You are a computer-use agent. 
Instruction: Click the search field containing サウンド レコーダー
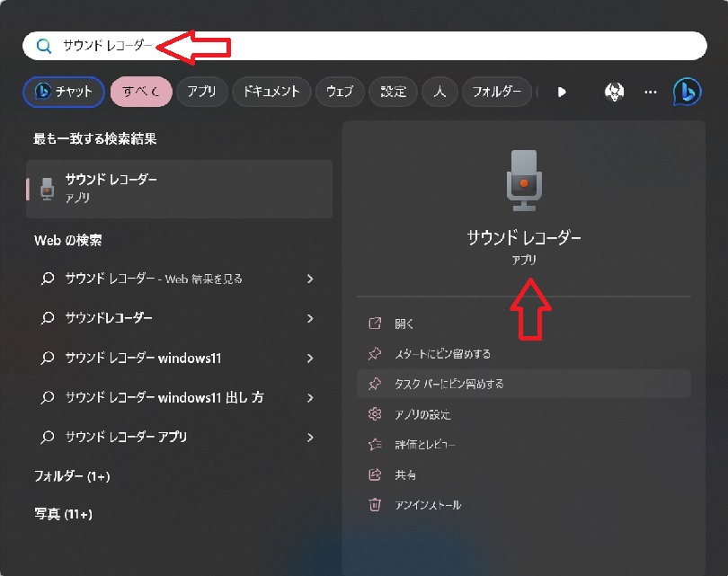pyautogui.click(x=365, y=46)
